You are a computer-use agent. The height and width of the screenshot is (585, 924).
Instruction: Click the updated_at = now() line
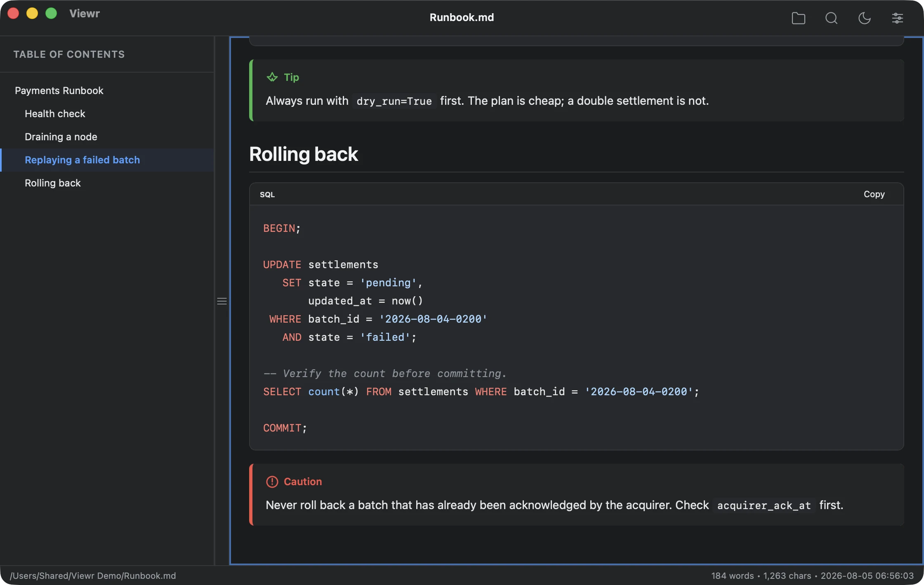(365, 301)
